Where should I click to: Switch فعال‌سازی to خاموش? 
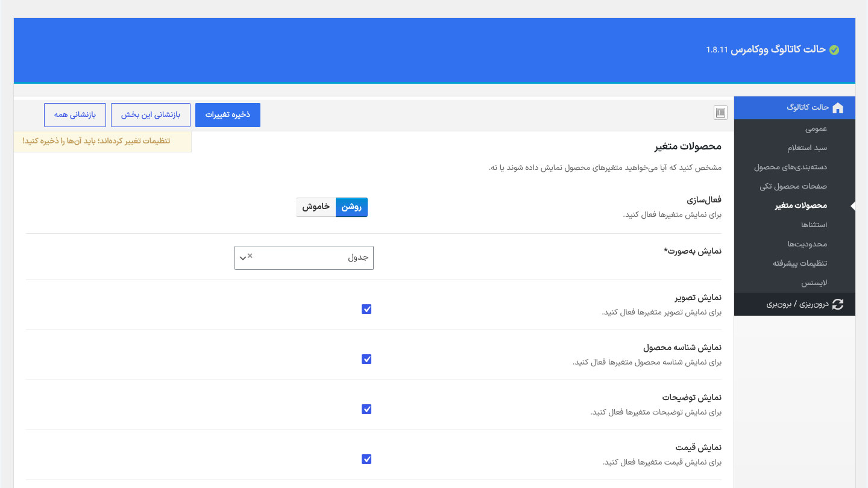(316, 207)
